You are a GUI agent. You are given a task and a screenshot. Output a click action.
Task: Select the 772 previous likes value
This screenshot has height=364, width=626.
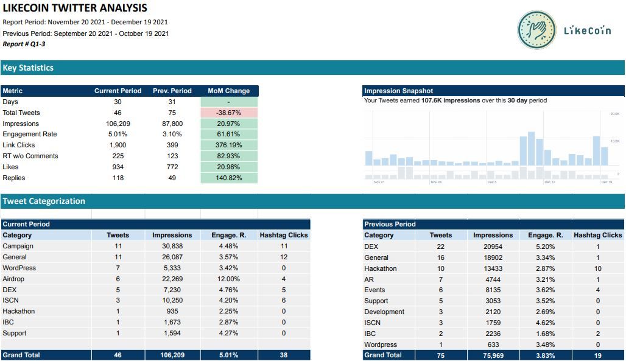pos(172,167)
